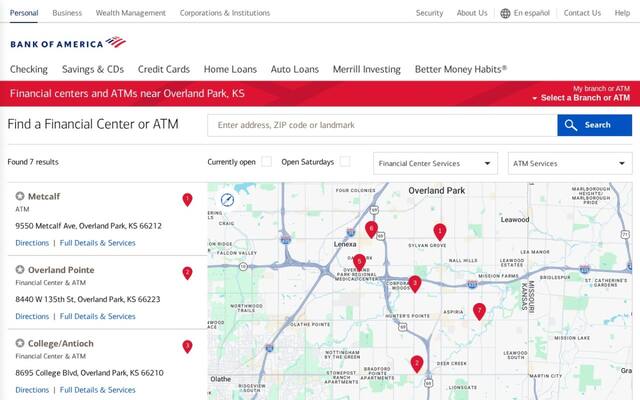Open Better Money Habits menu
The image size is (640, 400).
(x=461, y=69)
